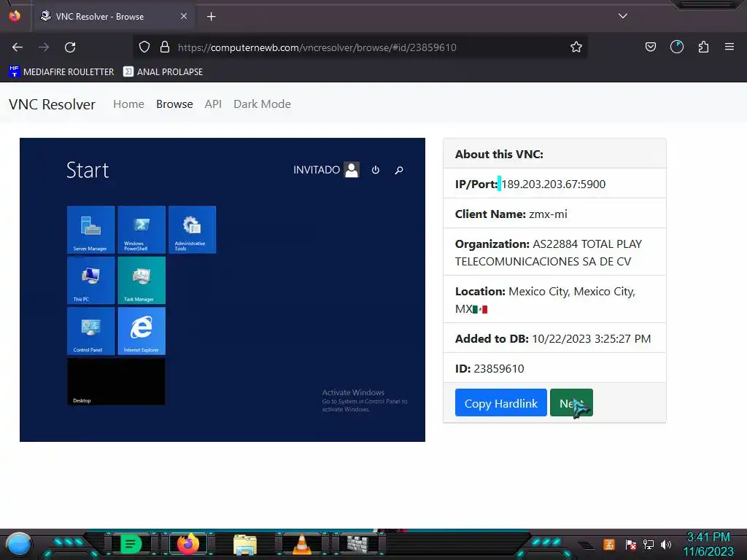
Task: Click the Internet Explorer tile in the preview
Action: [x=142, y=331]
